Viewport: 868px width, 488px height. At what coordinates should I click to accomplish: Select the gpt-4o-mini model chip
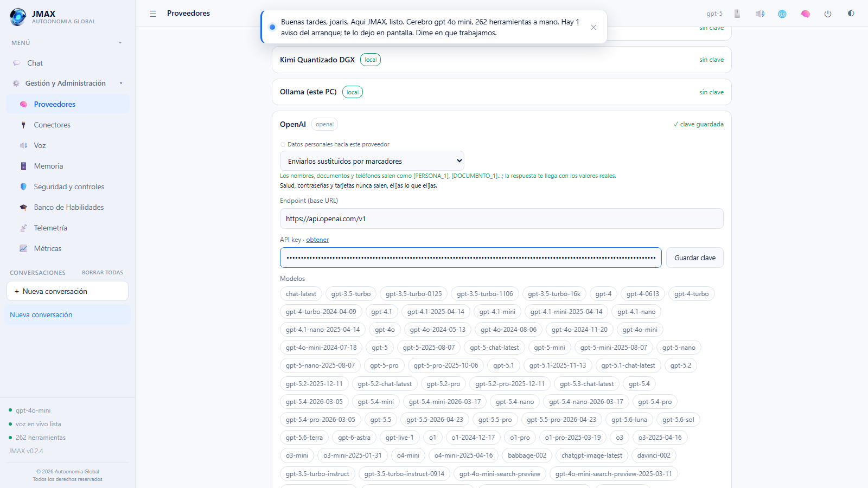[640, 330]
